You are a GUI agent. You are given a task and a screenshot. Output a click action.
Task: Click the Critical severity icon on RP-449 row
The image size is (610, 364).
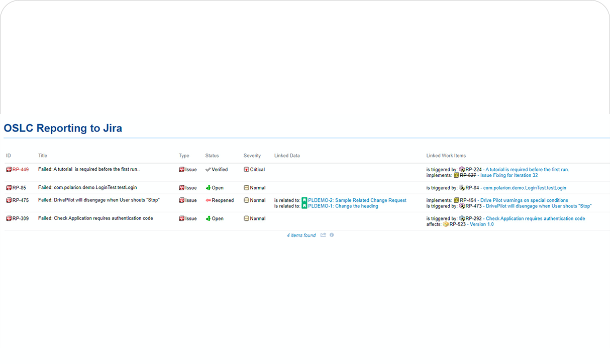[x=246, y=169]
